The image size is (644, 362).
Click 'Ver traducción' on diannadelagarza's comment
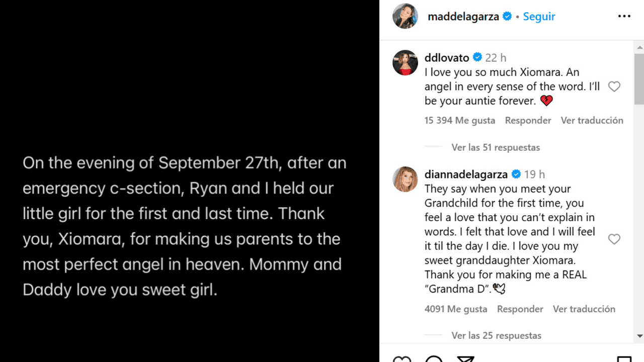point(584,309)
